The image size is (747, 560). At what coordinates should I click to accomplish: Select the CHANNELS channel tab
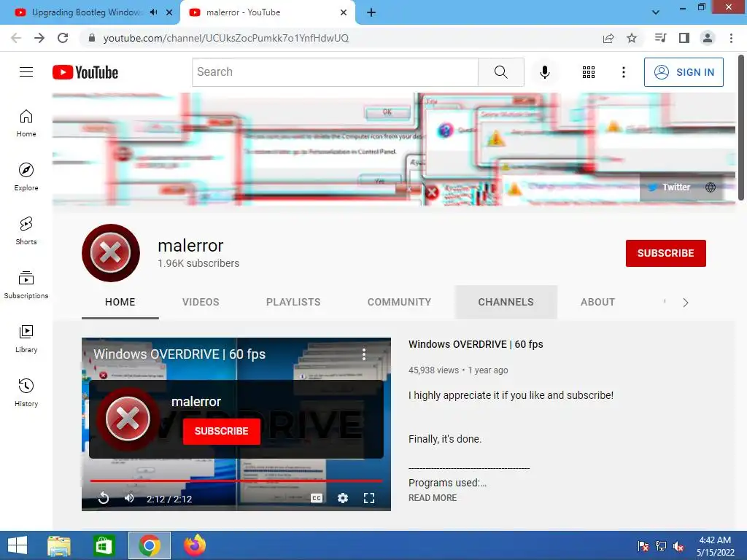pos(506,302)
